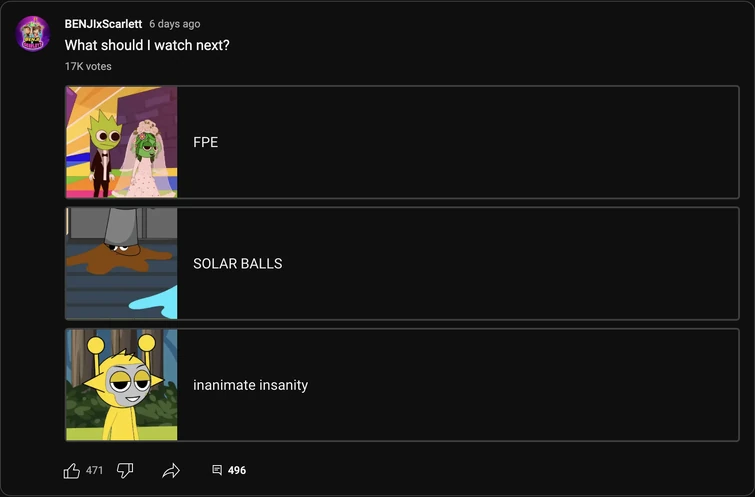This screenshot has height=497, width=755.
Task: Open the BENJIxScarlett channel name link
Action: 103,24
